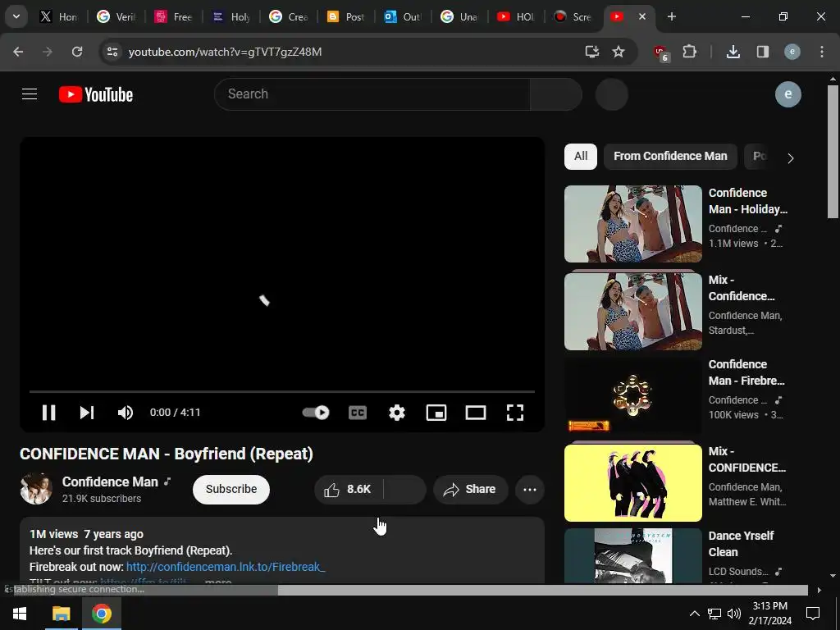
Task: Enter full screen mode
Action: [515, 413]
